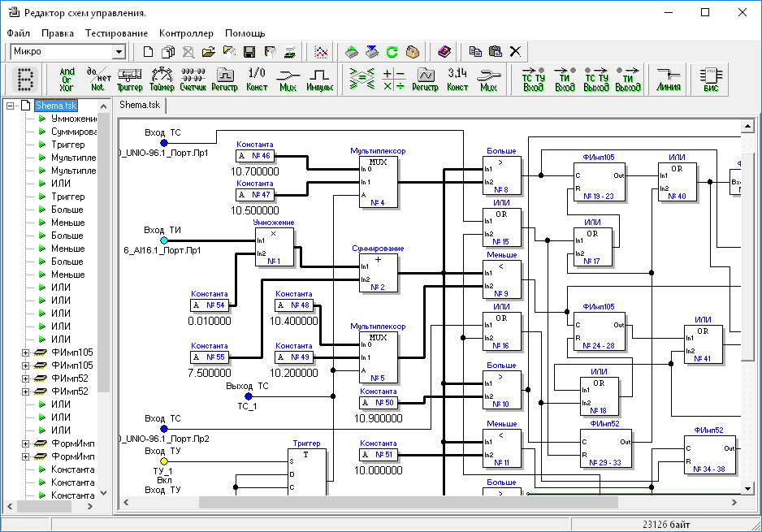
Task: Select the Триггер element tool
Action: pyautogui.click(x=130, y=80)
